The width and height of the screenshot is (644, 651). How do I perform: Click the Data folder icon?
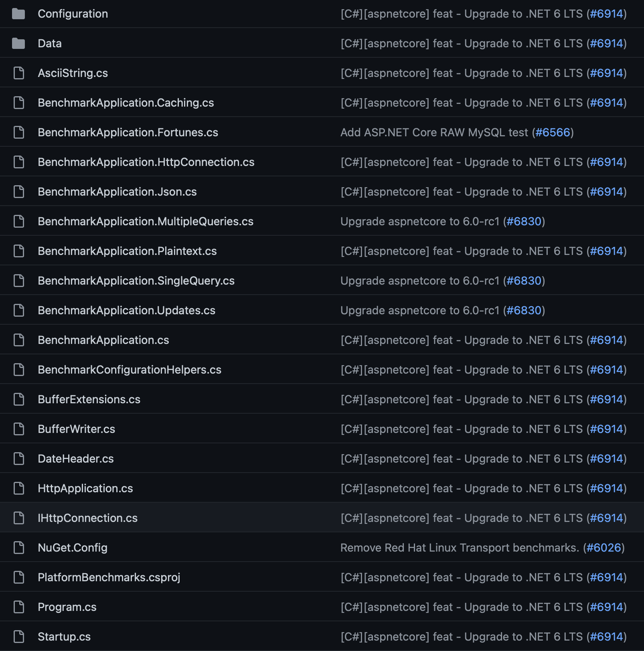[18, 44]
